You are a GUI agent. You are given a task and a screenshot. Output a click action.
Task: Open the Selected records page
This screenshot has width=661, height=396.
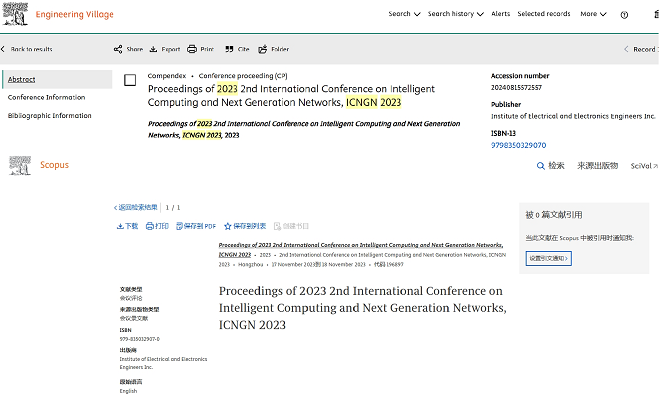pyautogui.click(x=544, y=14)
